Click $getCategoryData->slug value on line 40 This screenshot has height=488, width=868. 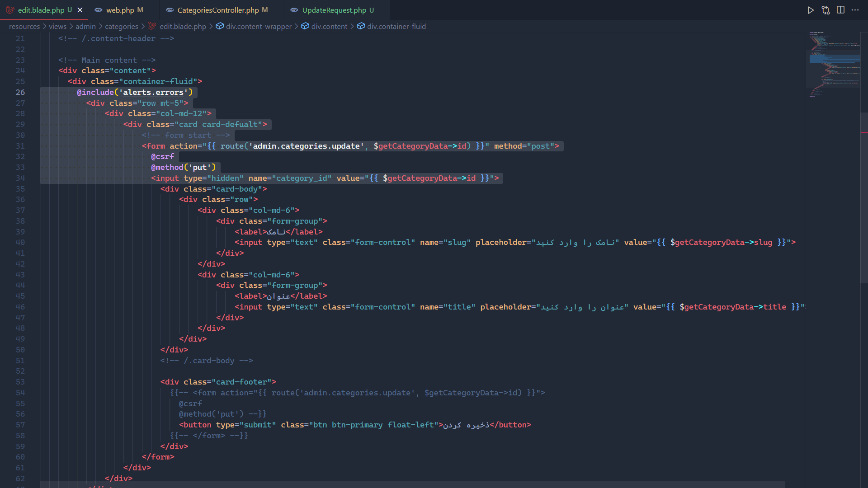coord(722,242)
